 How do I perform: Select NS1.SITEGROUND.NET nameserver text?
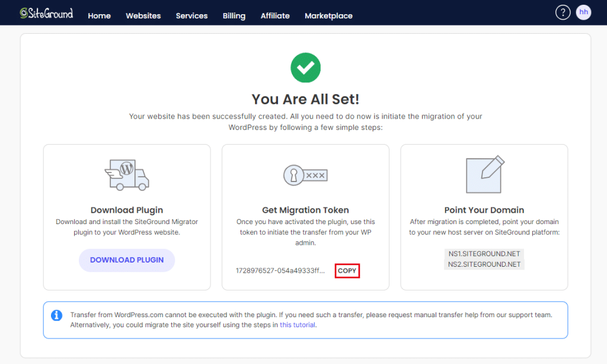(x=484, y=254)
